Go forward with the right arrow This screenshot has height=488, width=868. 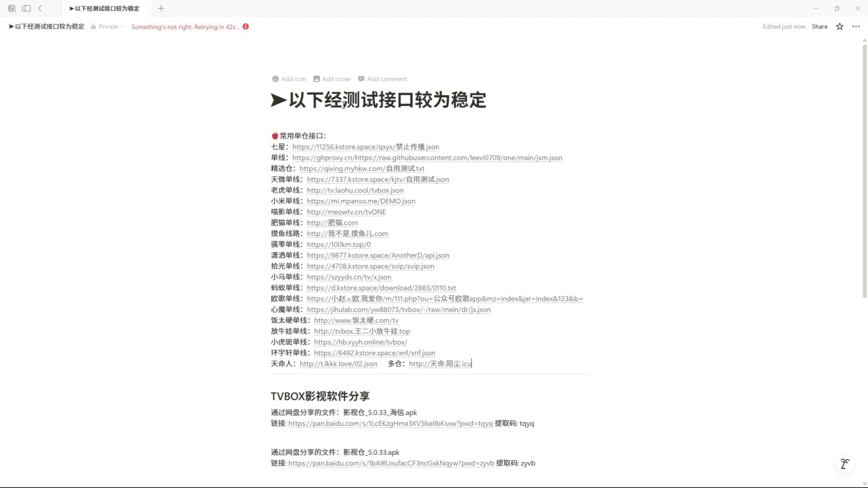[52, 8]
